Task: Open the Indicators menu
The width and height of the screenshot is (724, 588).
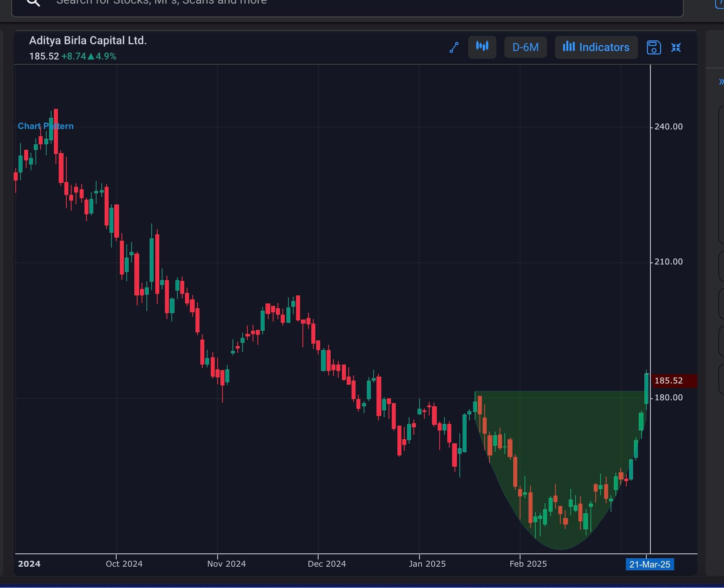Action: pos(596,47)
